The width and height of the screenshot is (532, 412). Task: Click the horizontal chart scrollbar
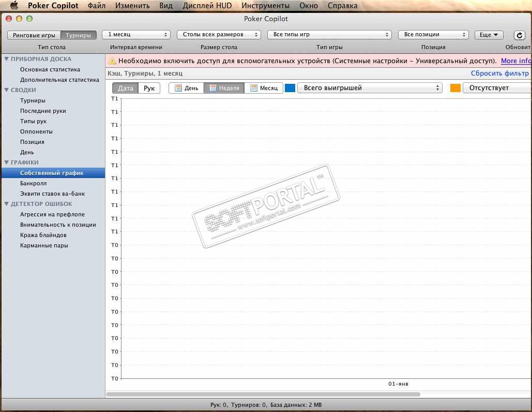[x=263, y=394]
